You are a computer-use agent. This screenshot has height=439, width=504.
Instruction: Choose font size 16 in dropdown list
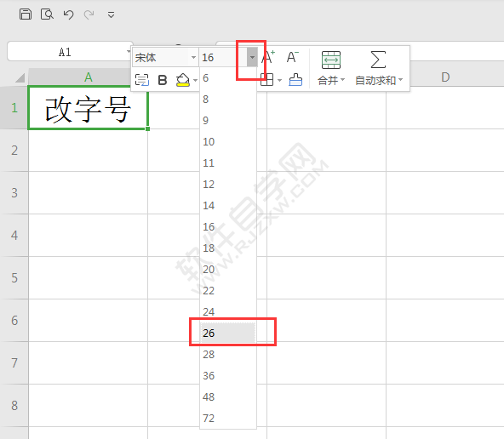[228, 226]
